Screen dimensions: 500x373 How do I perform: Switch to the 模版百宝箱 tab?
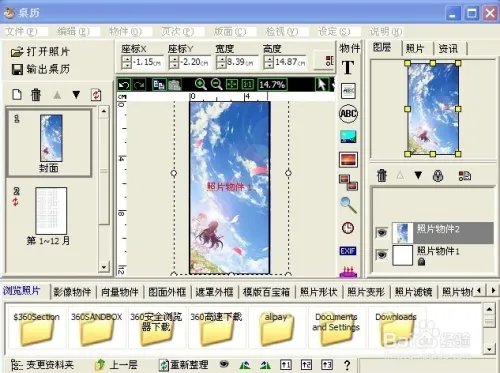click(x=266, y=292)
